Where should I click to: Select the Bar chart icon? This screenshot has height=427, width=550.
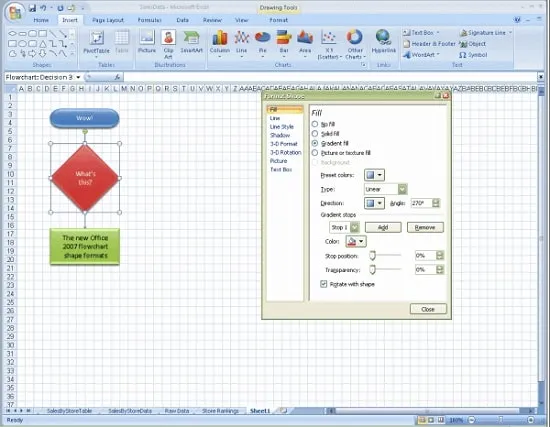coord(284,43)
